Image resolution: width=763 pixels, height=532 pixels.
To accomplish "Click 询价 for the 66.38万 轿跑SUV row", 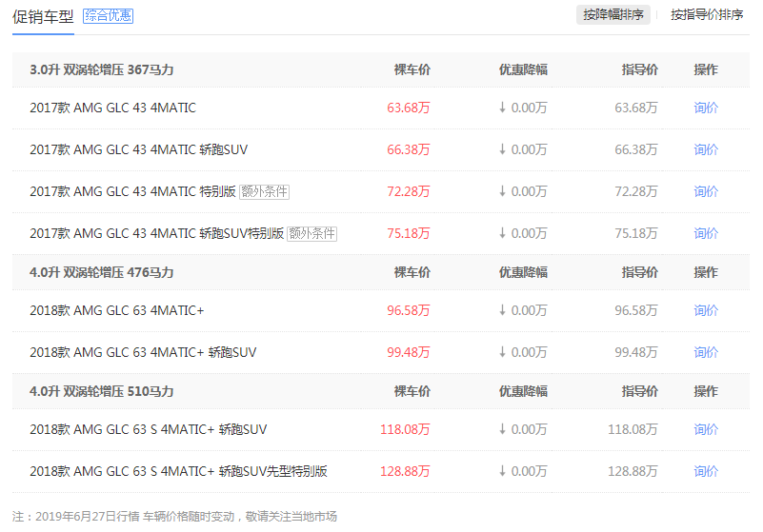I will 706,149.
